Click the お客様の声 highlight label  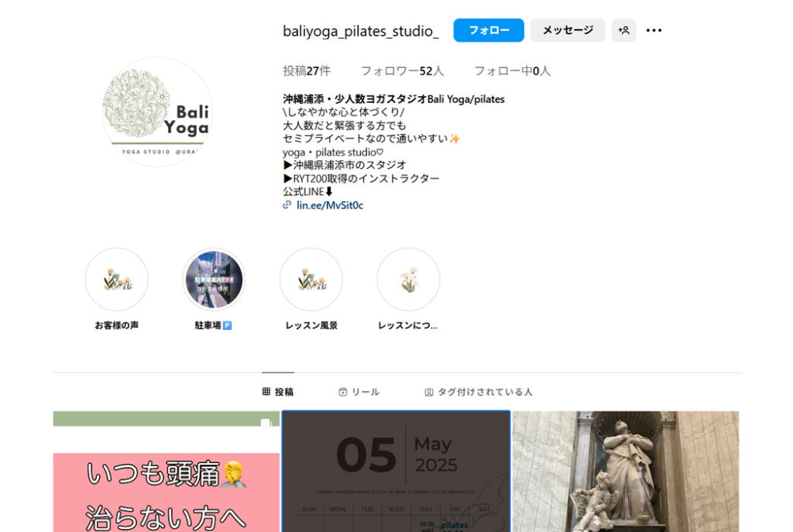117,325
